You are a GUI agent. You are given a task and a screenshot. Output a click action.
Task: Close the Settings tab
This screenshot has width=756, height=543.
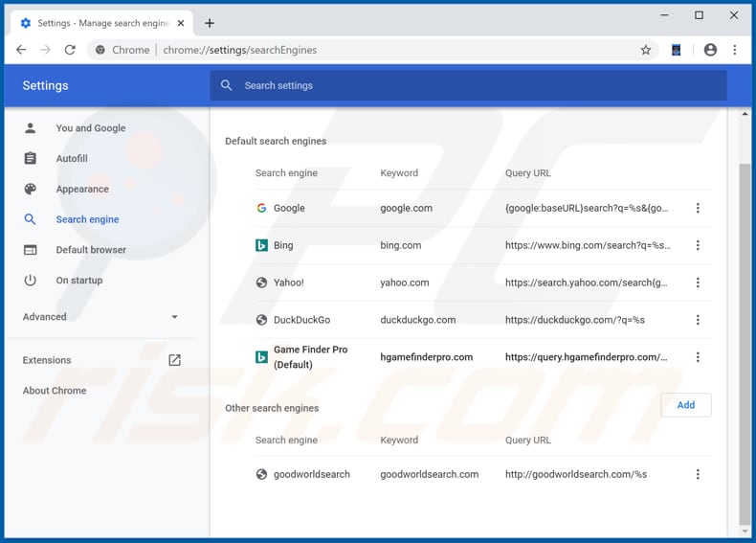coord(181,23)
